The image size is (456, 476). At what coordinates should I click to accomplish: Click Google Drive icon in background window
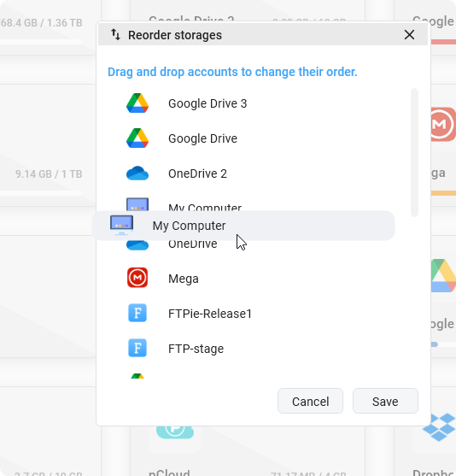pos(443,276)
